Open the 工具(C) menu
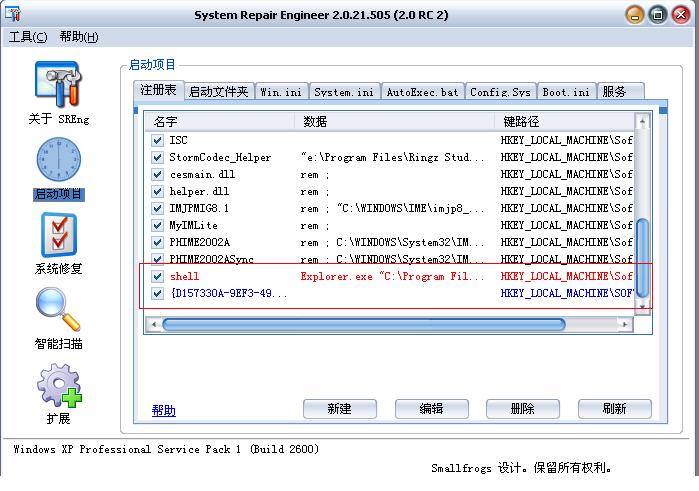 pyautogui.click(x=28, y=37)
